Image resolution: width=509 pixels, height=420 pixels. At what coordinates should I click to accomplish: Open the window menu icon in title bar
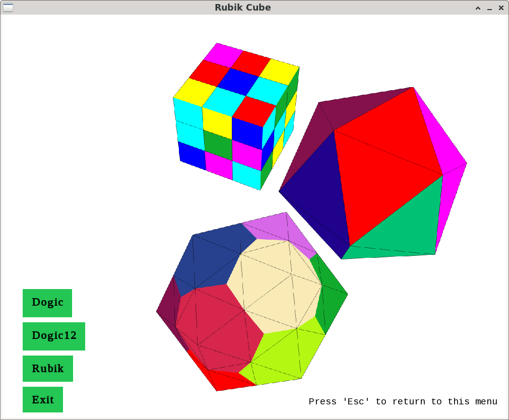(8, 8)
